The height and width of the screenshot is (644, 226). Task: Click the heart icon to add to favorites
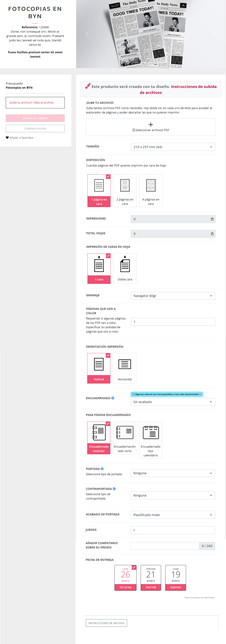7,138
